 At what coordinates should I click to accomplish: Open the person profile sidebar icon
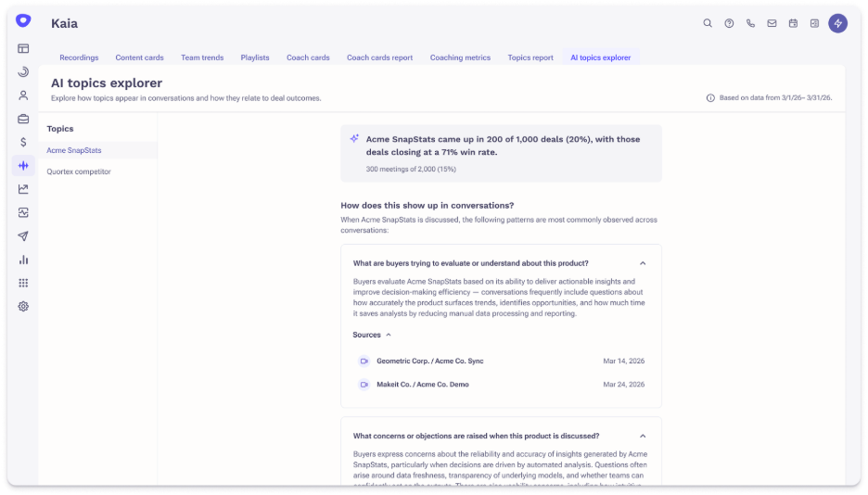pos(23,95)
